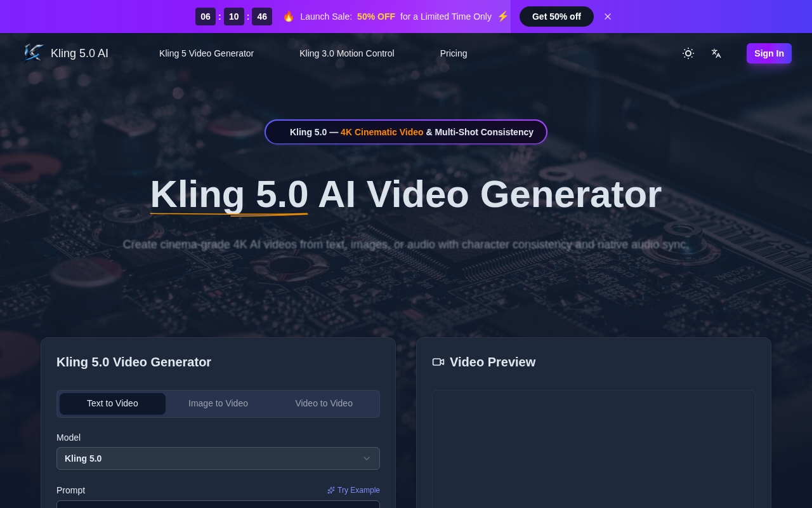Go to Kling 3.0 Motion Control page
Image resolution: width=812 pixels, height=508 pixels.
click(x=347, y=53)
